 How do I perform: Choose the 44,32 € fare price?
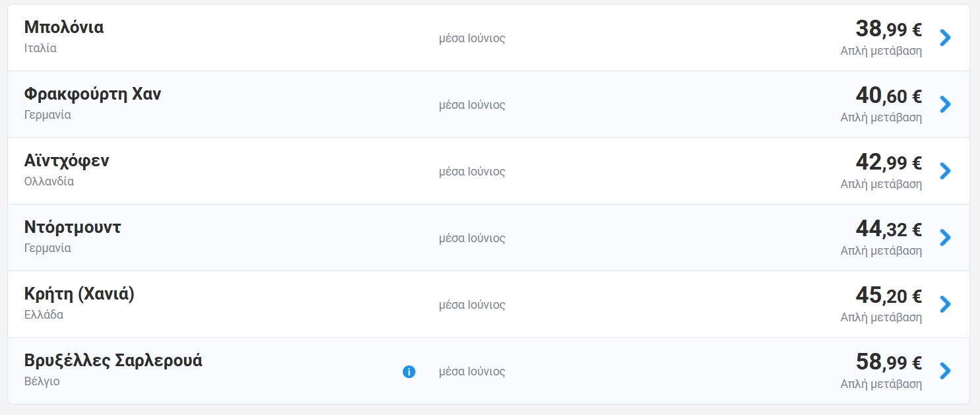888,229
